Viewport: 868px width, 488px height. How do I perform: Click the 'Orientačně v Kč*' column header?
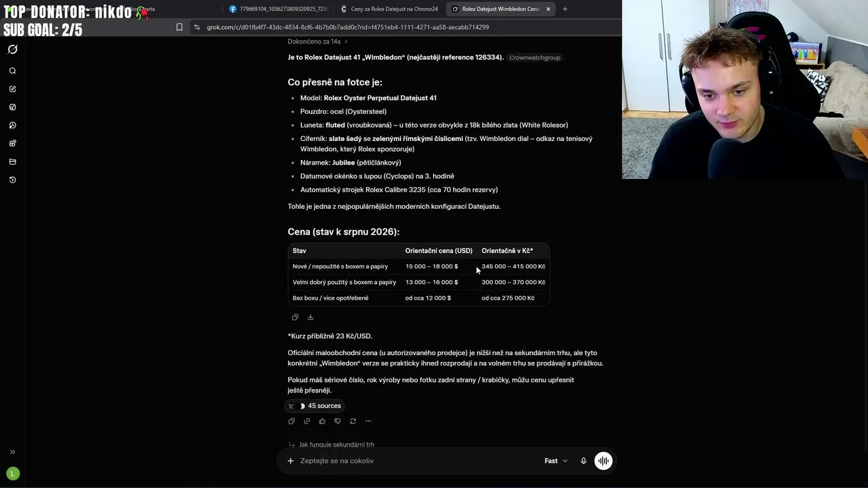507,251
